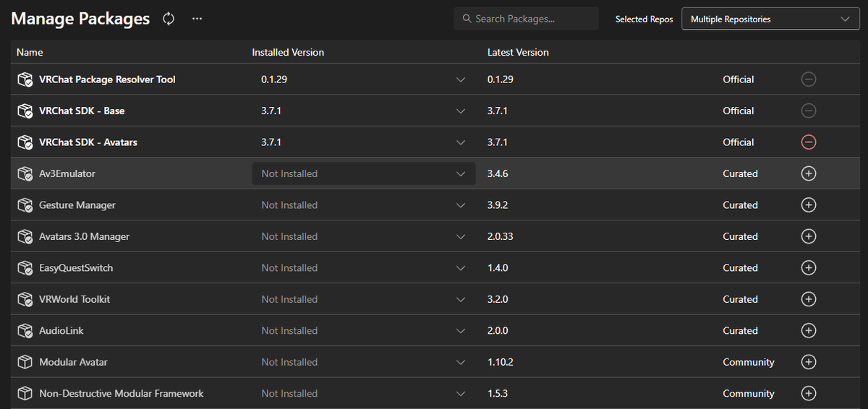
Task: Click the Name column header
Action: [x=30, y=53]
